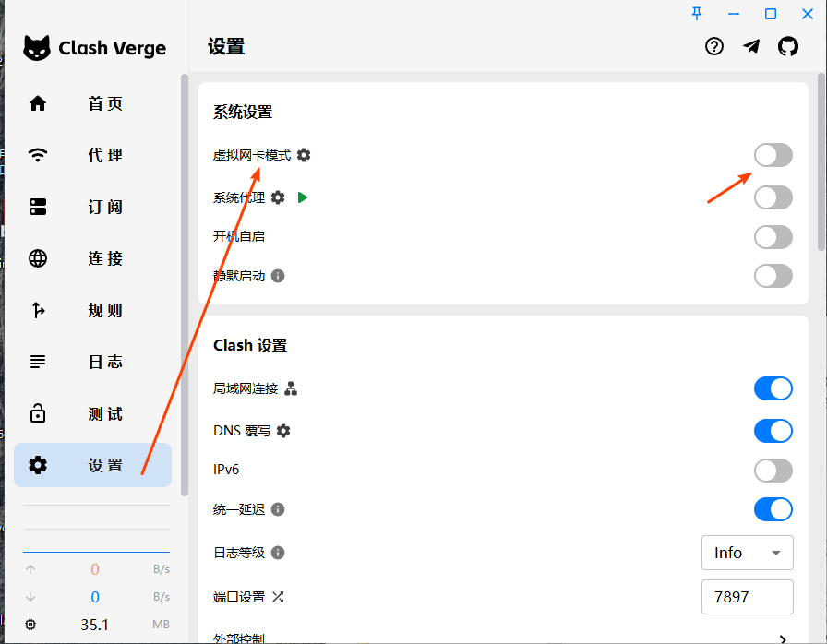
Task: Turn off DNS 覆写 switch
Action: click(x=773, y=431)
